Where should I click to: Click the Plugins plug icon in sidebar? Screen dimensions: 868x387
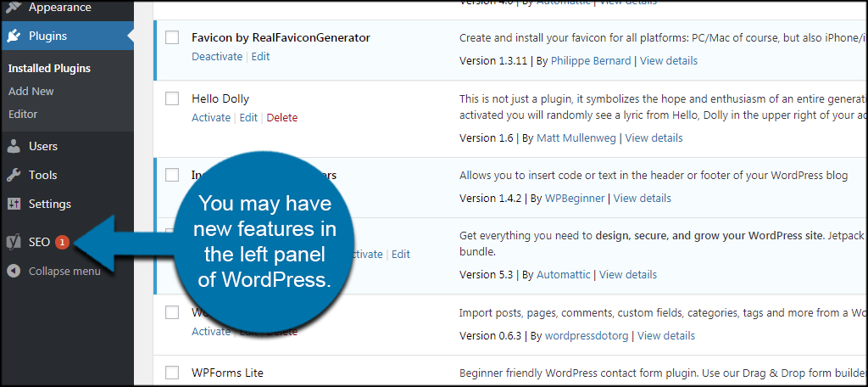coord(14,36)
